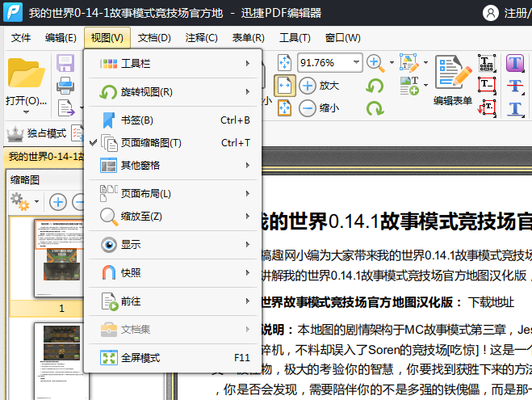Select 全屏模式 fullscreen item

[x=173, y=358]
